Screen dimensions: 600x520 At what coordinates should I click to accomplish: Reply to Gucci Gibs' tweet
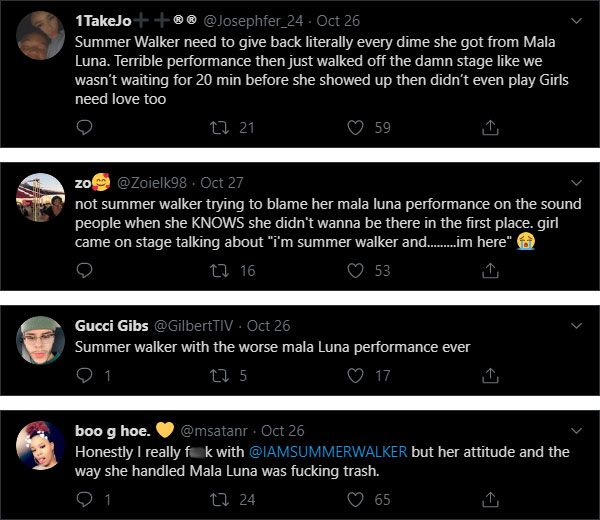tap(85, 375)
